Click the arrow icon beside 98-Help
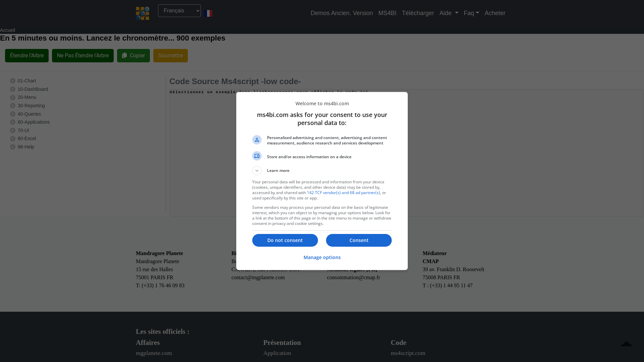644x362 pixels. click(13, 147)
